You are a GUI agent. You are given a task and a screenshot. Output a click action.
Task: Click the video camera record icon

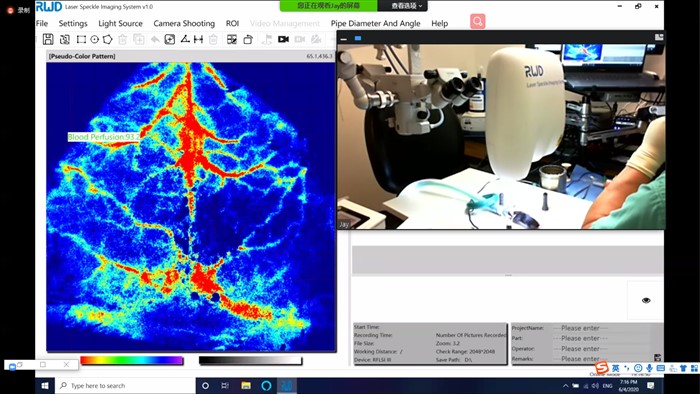tap(283, 39)
